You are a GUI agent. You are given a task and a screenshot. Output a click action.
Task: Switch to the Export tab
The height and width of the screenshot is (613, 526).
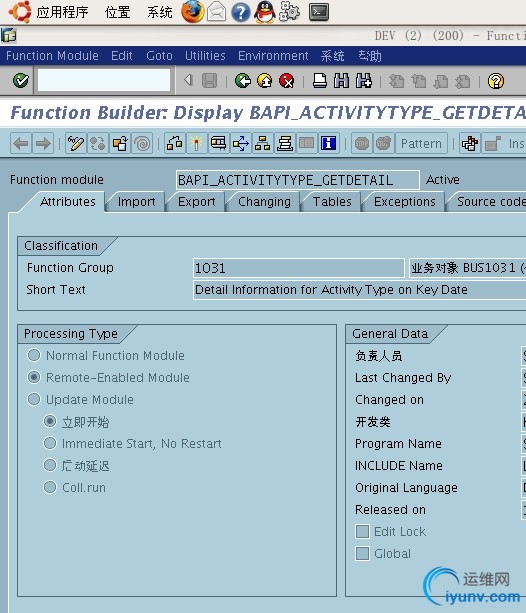point(196,201)
